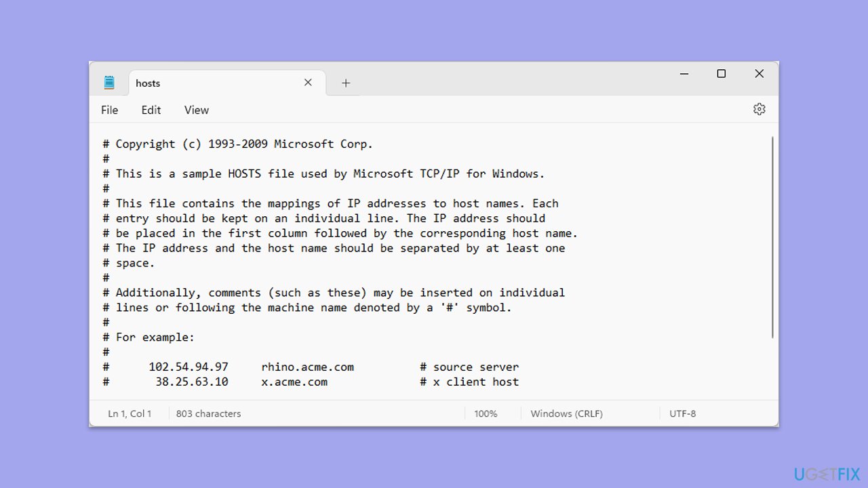Click the 'For example:' line
The height and width of the screenshot is (488, 868).
tap(149, 338)
